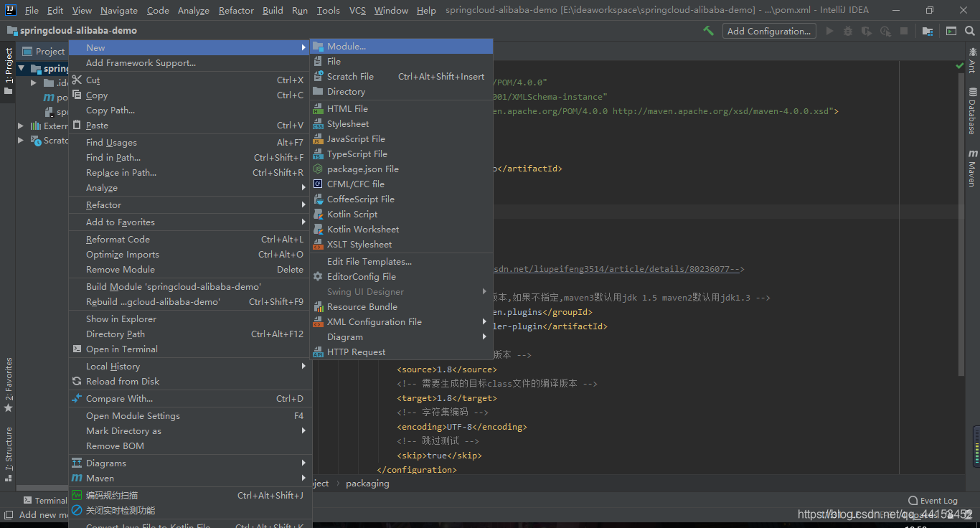The width and height of the screenshot is (980, 528).
Task: Click the Stop square icon in toolbar
Action: coord(904,31)
